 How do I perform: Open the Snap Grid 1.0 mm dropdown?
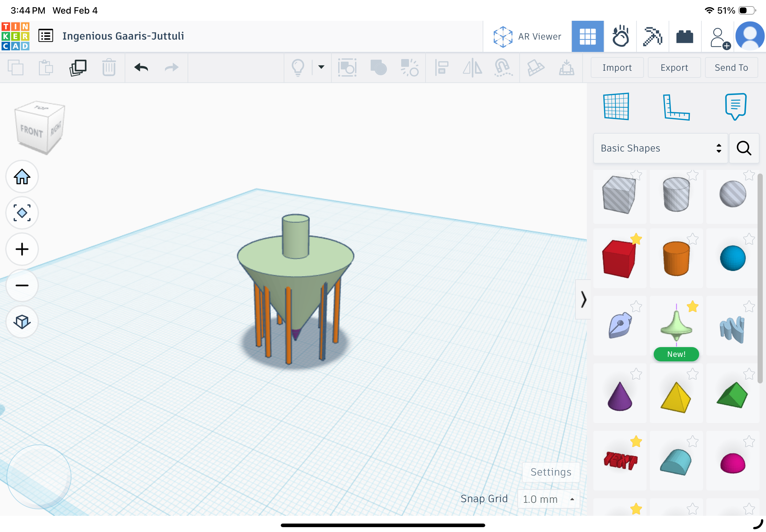click(549, 499)
